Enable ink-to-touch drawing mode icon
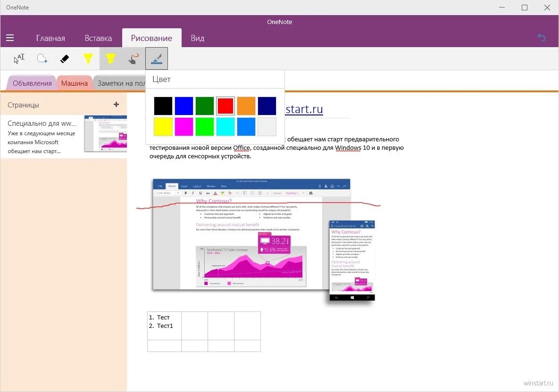The image size is (559, 392). point(133,58)
